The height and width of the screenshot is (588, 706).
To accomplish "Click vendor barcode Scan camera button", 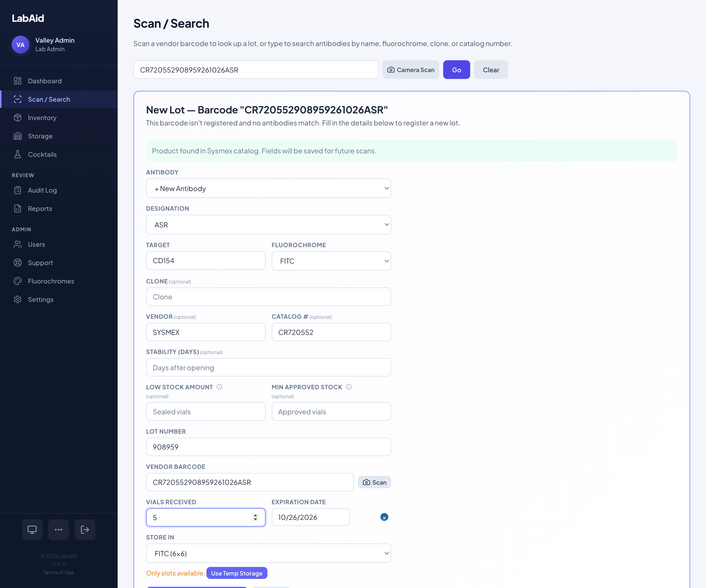I will [x=374, y=482].
